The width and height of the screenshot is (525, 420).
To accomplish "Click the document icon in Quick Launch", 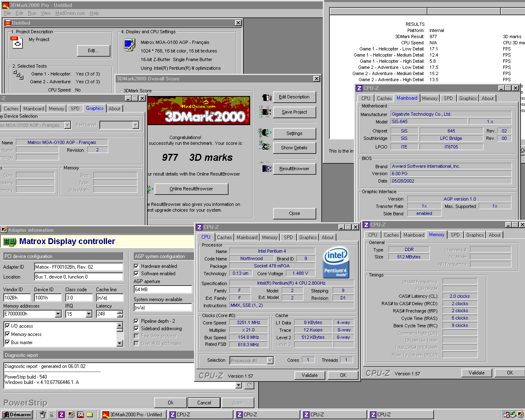I will tap(52, 415).
